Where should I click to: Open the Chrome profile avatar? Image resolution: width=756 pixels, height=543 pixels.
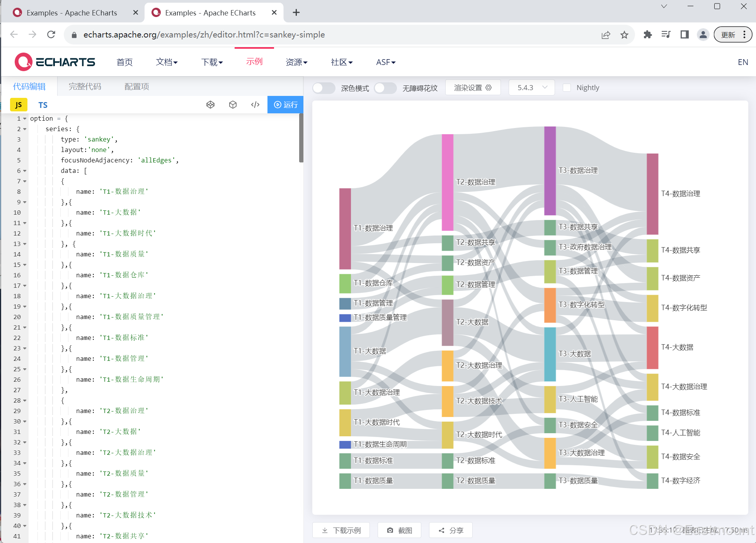pos(703,35)
